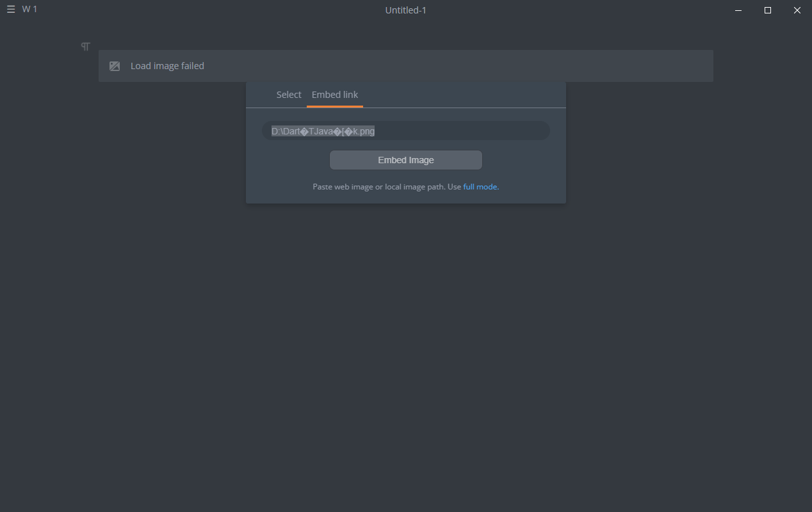Viewport: 812px width, 512px height.
Task: Open full mode
Action: click(x=480, y=186)
